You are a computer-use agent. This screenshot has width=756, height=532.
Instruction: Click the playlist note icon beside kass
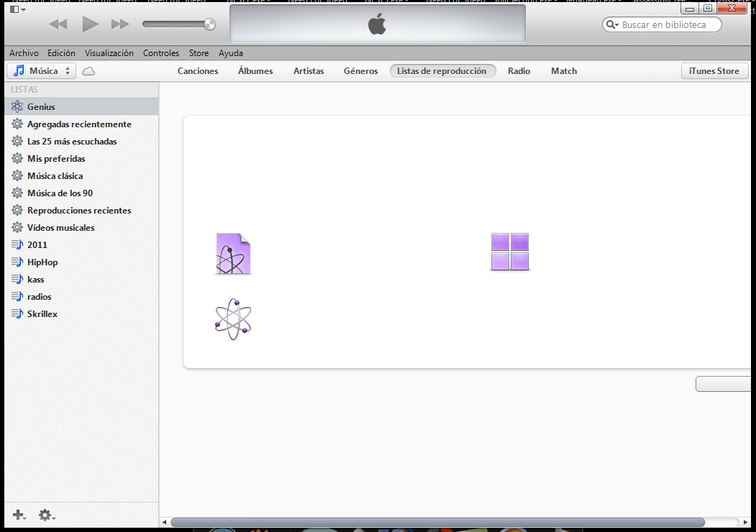pyautogui.click(x=17, y=280)
